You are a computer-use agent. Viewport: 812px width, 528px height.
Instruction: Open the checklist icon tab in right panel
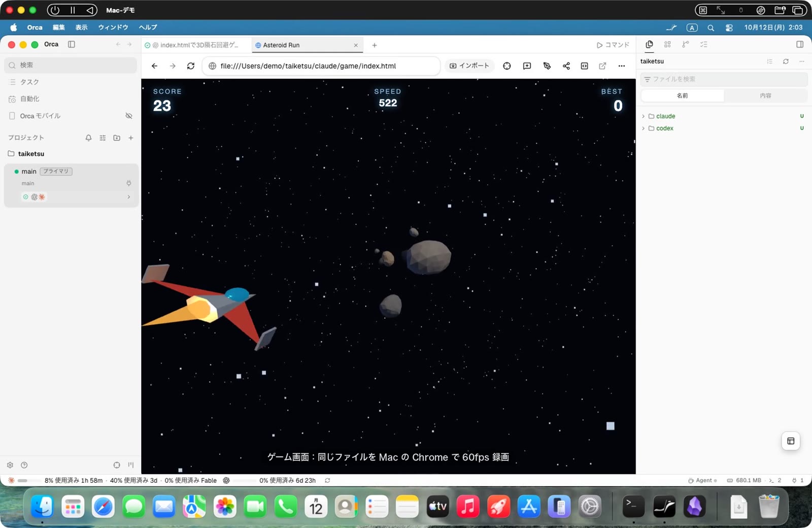703,45
